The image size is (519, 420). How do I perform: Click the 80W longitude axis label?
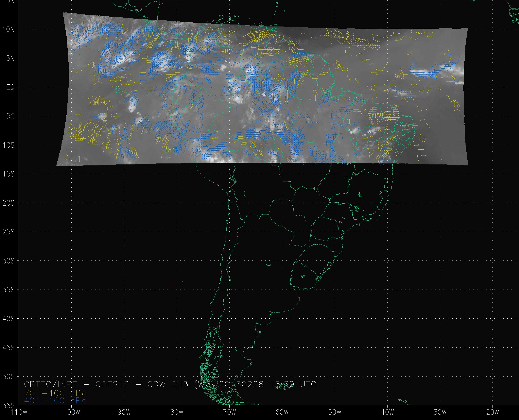pos(177,412)
